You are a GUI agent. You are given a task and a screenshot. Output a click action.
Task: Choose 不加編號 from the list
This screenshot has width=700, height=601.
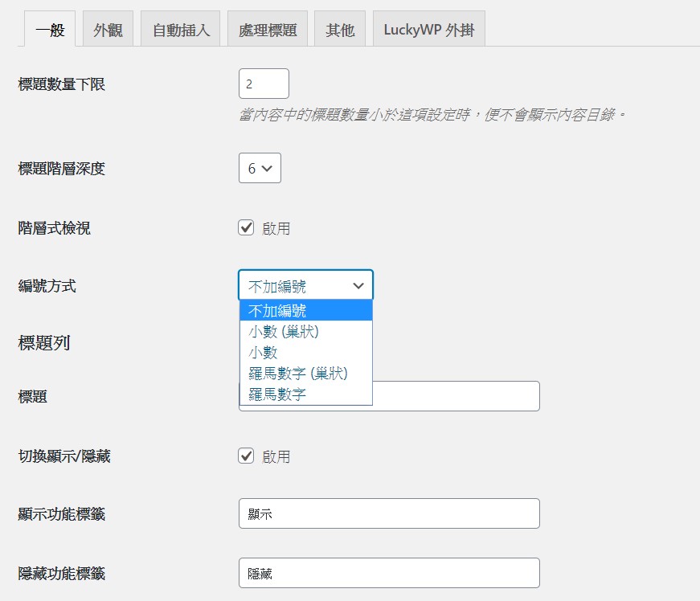pyautogui.click(x=306, y=310)
